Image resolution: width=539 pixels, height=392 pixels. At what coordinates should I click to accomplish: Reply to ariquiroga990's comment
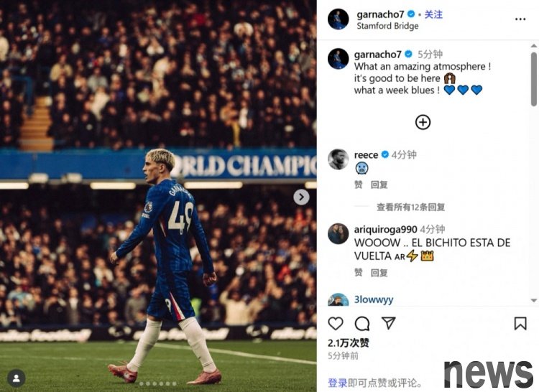tap(379, 273)
